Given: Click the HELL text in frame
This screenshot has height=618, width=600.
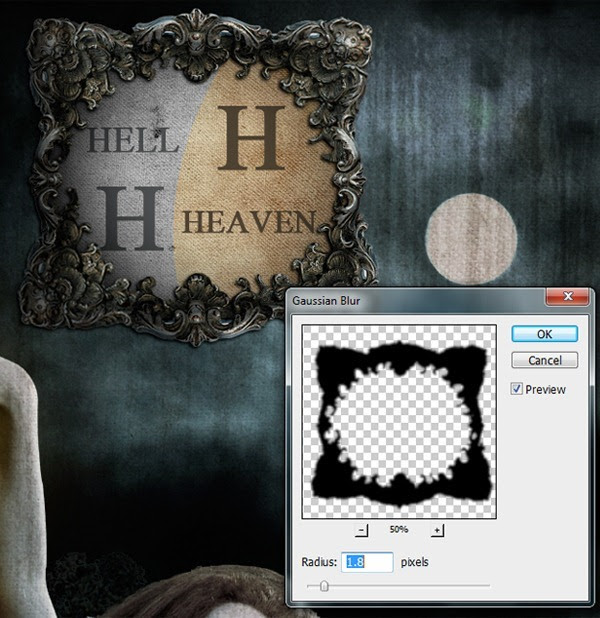Looking at the screenshot, I should pos(132,140).
